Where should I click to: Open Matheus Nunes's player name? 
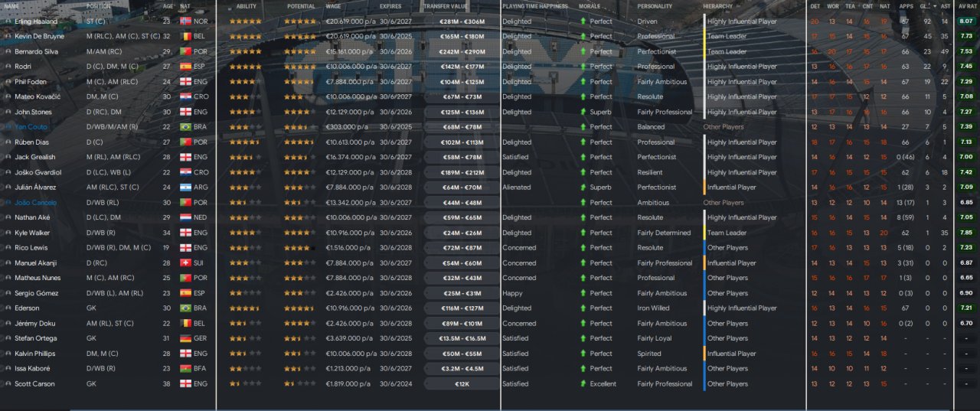tap(37, 278)
